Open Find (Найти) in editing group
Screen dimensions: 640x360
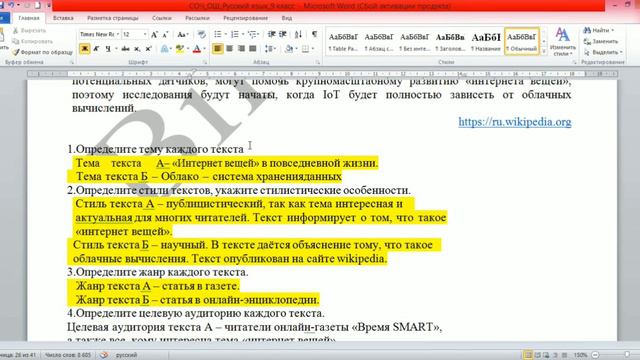pyautogui.click(x=598, y=30)
